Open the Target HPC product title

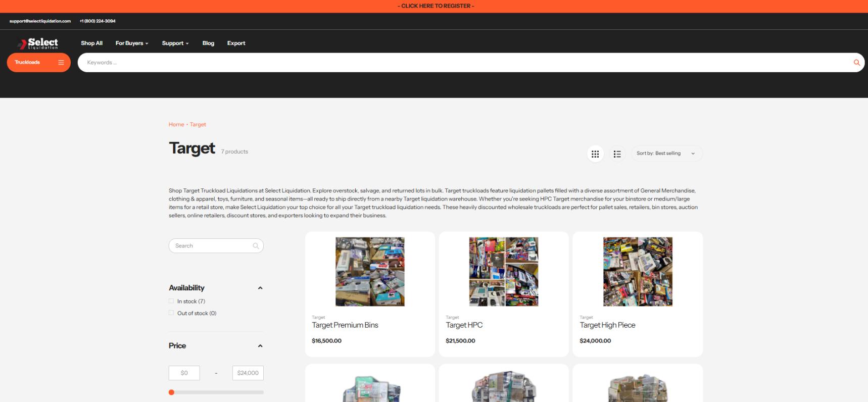pos(464,325)
